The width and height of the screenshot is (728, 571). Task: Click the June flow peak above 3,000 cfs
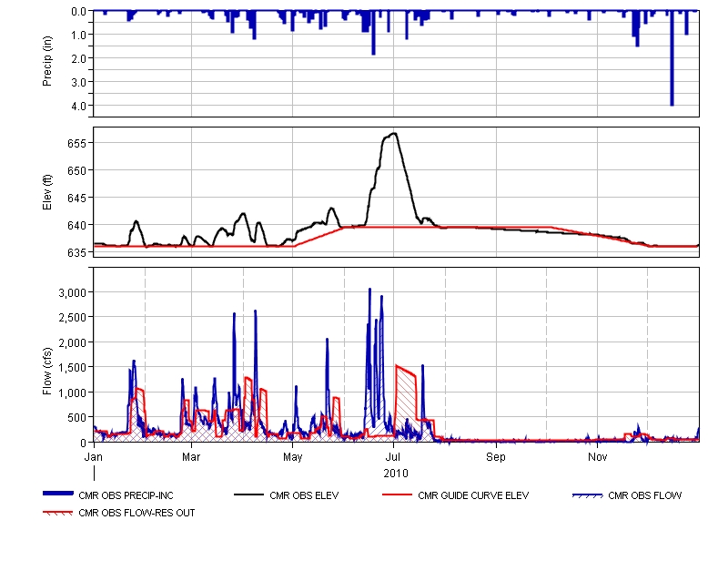pyautogui.click(x=370, y=290)
